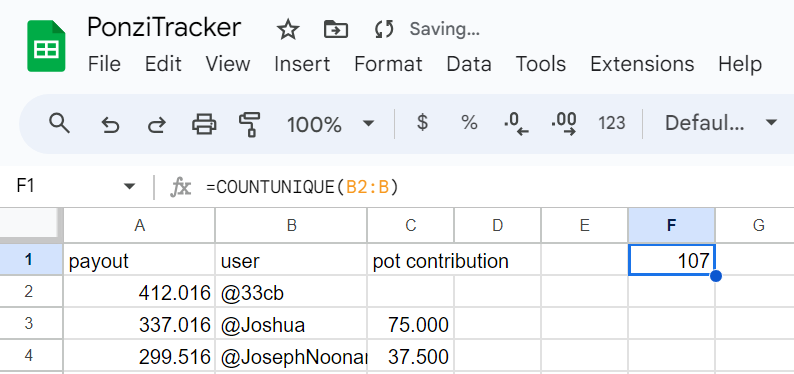Viewport: 794px width, 374px height.
Task: Move document using the folder icon
Action: pyautogui.click(x=336, y=29)
